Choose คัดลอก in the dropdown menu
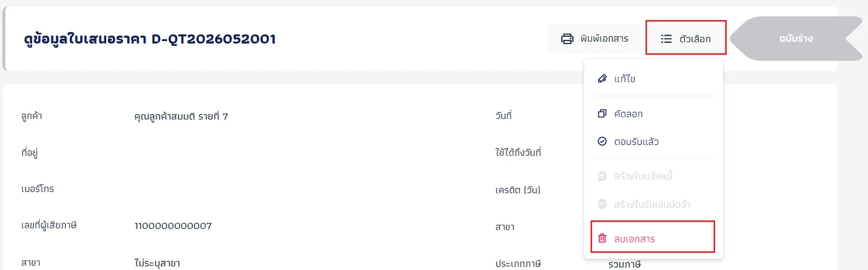Viewport: 868px width, 270px height. click(x=653, y=114)
